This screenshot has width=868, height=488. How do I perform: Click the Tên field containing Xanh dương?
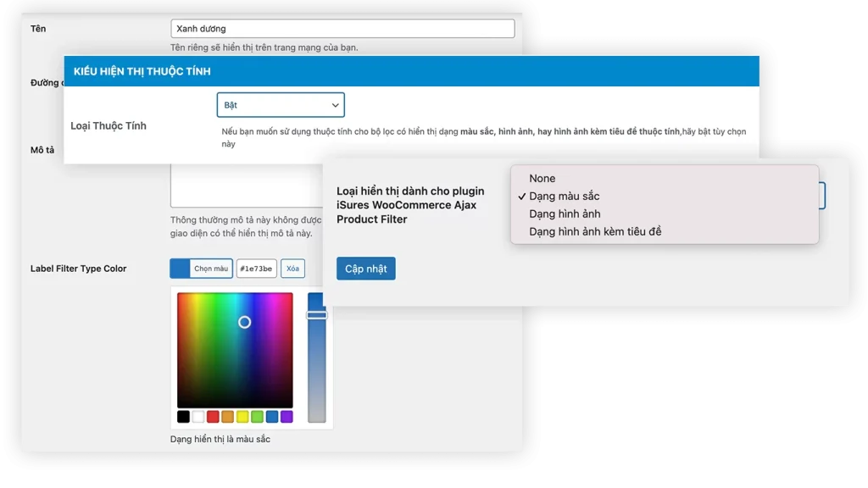(342, 29)
